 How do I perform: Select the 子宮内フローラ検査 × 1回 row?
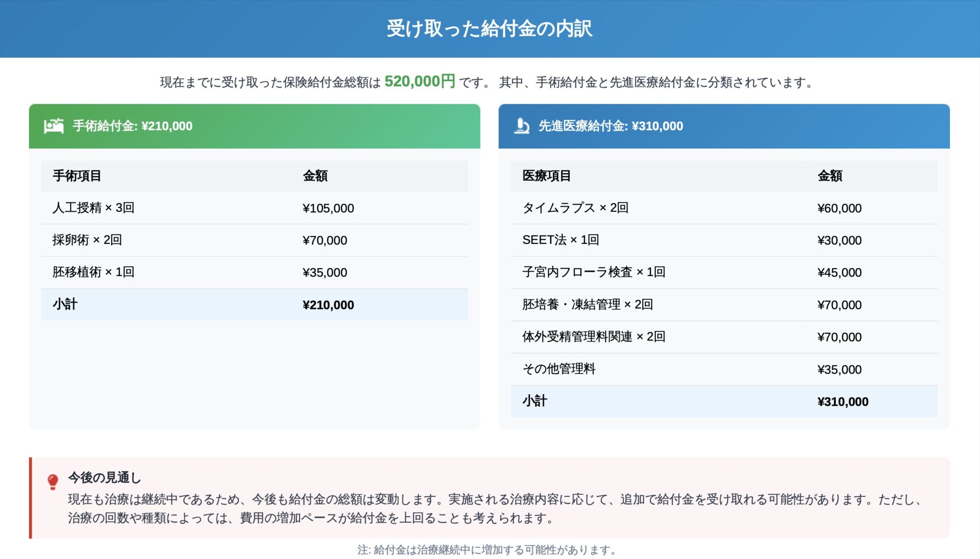tap(724, 272)
